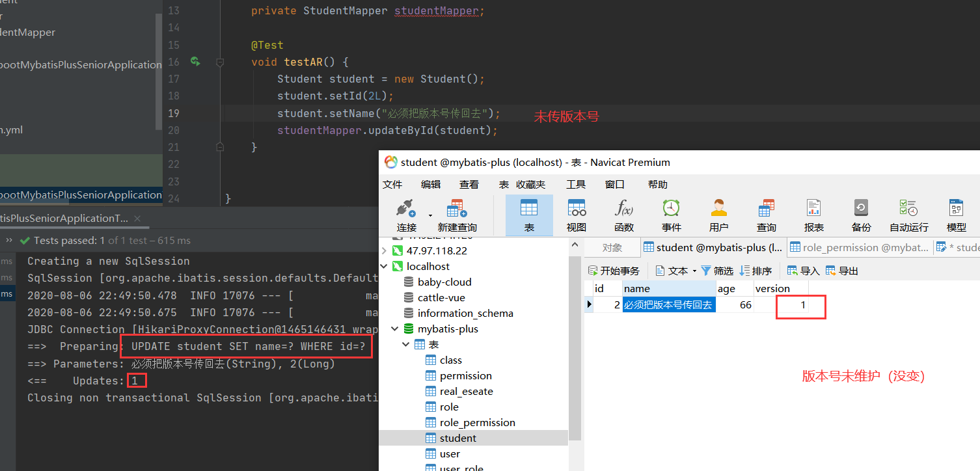Expand the 47.97.118.22 connection node
This screenshot has width=980, height=471.
click(x=385, y=250)
